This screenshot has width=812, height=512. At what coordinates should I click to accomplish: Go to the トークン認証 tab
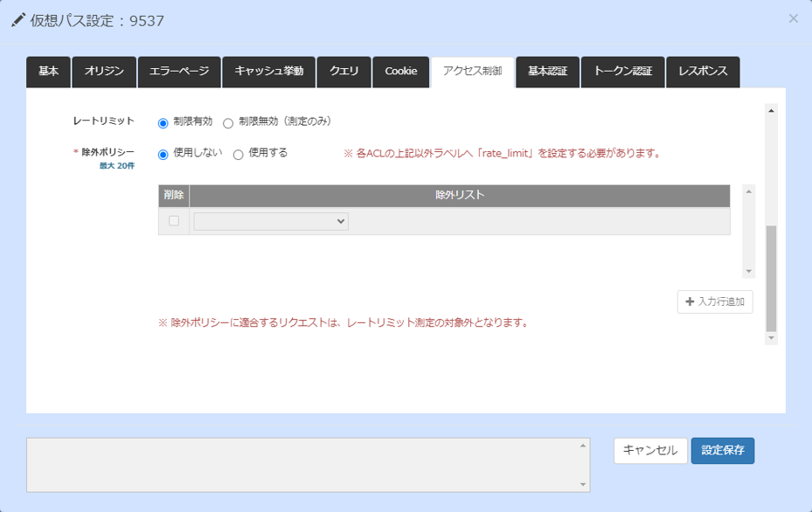click(x=623, y=72)
